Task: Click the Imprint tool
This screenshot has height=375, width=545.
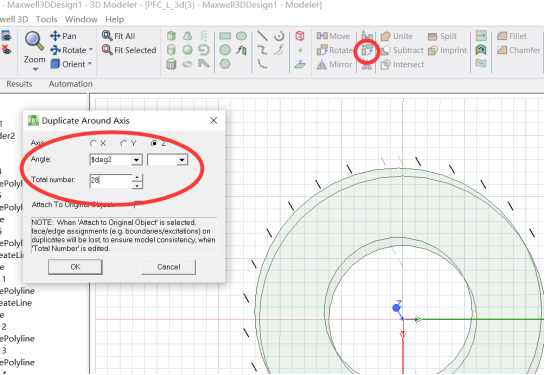Action: pyautogui.click(x=447, y=50)
